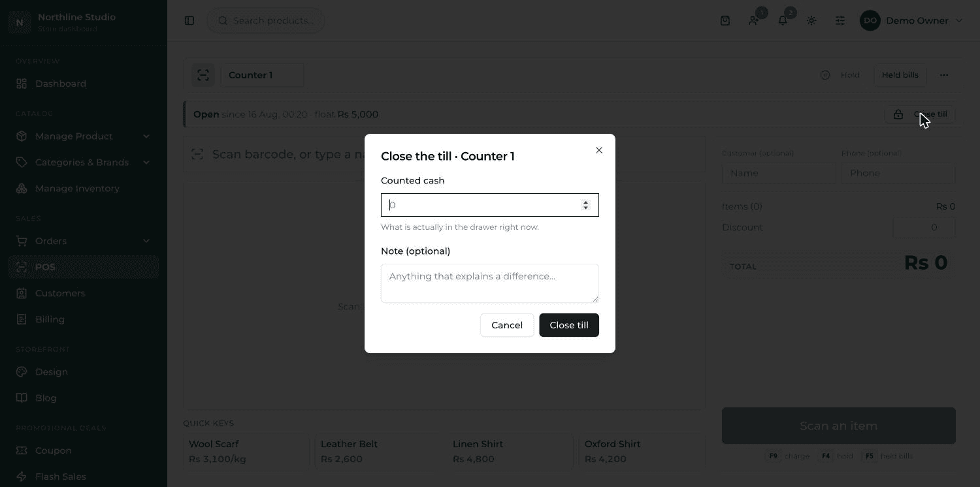The image size is (980, 487).
Task: Open the settings sliders icon
Action: [840, 21]
